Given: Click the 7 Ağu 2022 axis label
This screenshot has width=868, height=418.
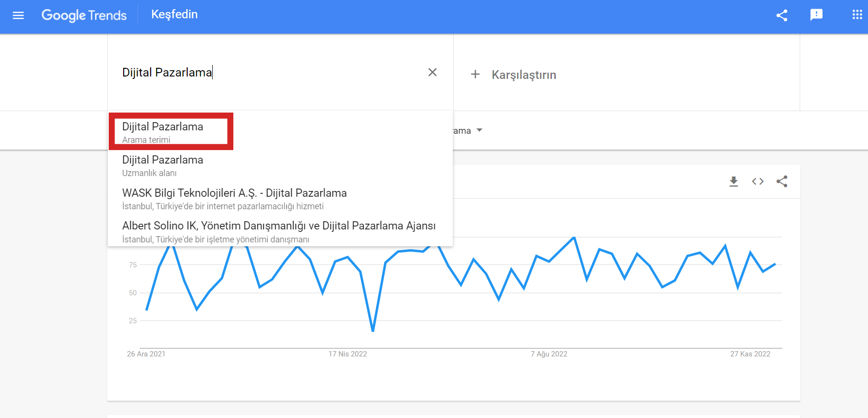Looking at the screenshot, I should coord(549,354).
